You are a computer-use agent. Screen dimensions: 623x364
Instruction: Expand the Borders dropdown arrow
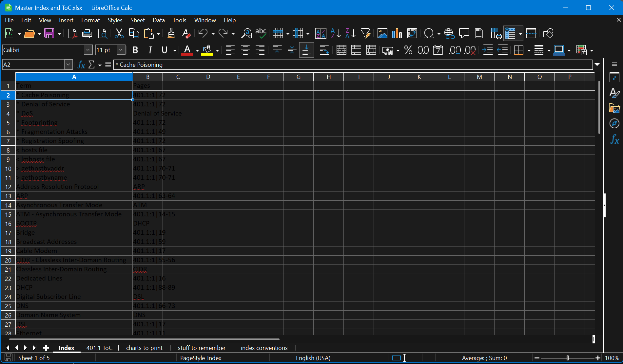pyautogui.click(x=529, y=50)
